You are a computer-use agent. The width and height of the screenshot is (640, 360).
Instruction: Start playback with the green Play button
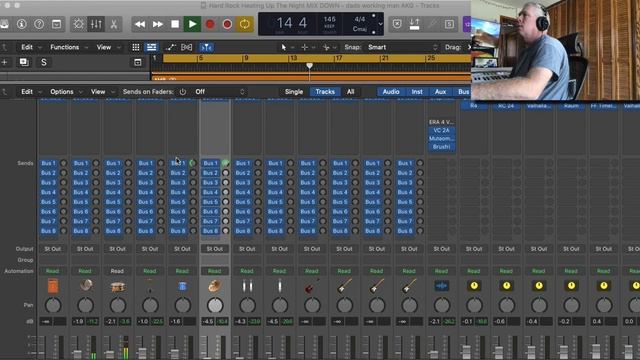point(192,24)
